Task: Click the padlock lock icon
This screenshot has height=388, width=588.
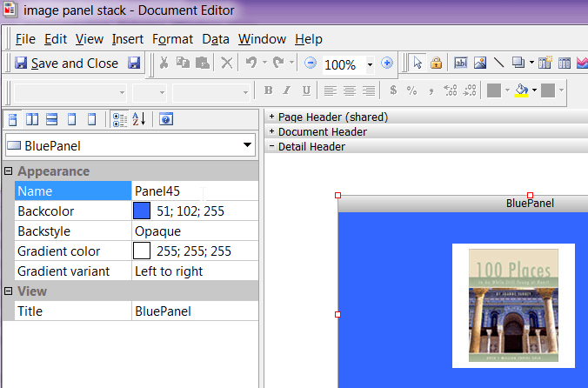Action: (437, 64)
